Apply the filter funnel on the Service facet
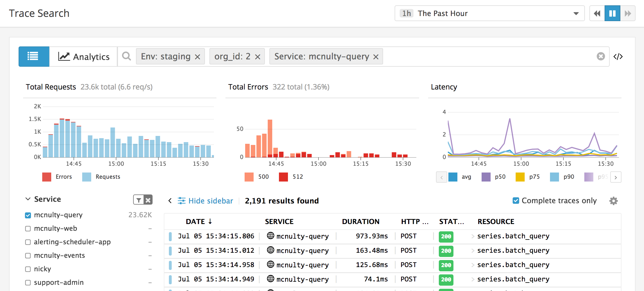Screen dimensions: 644x291 138,200
